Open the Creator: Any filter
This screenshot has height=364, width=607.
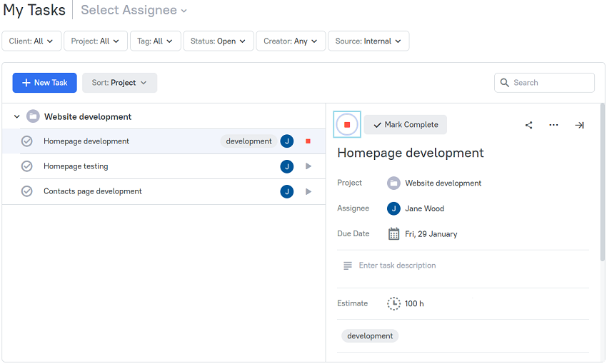coord(291,41)
